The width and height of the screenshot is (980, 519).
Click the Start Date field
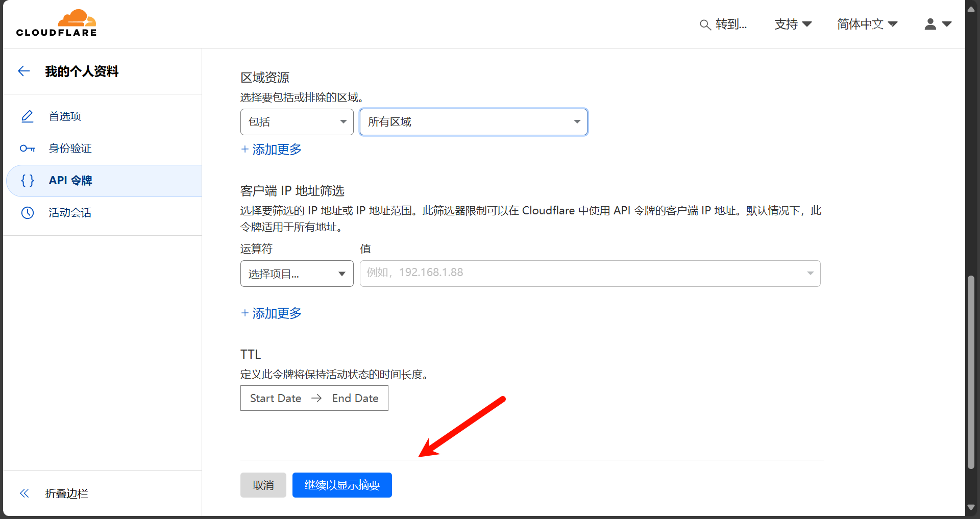point(276,398)
